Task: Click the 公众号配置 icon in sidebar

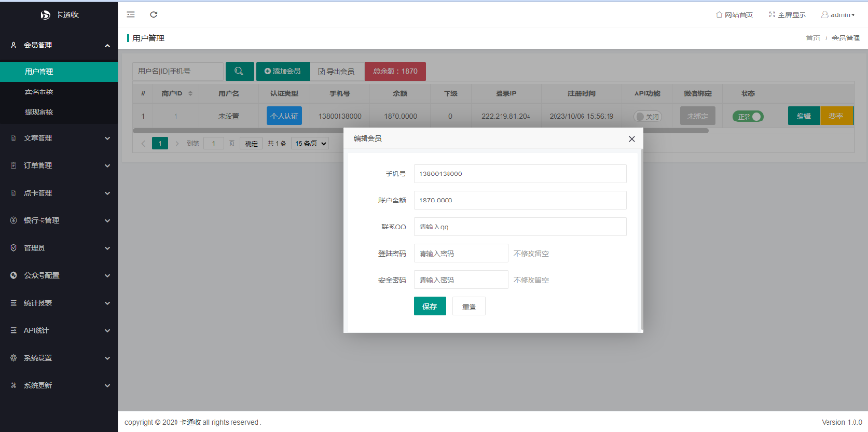Action: point(14,275)
